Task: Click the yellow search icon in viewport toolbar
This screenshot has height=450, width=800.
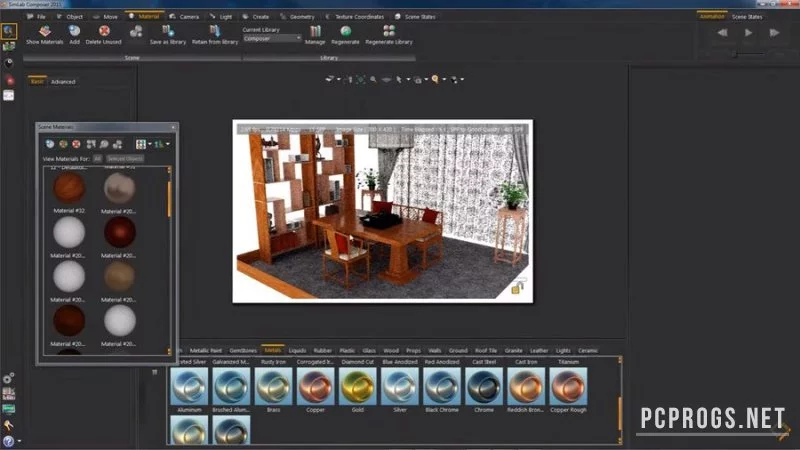Action: click(435, 80)
